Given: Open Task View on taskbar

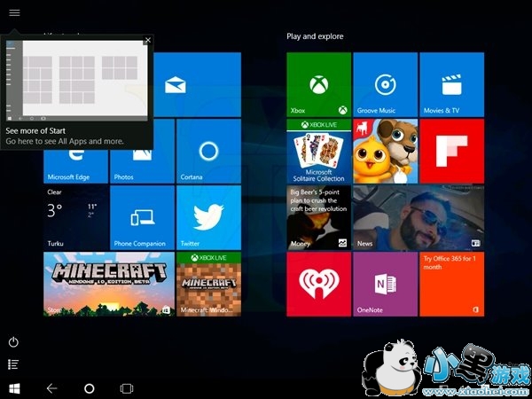Looking at the screenshot, I should coord(127,388).
